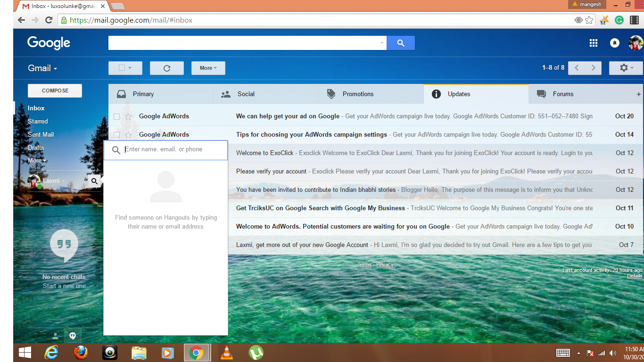
Task: Open uTorrent from taskbar
Action: pos(256,353)
